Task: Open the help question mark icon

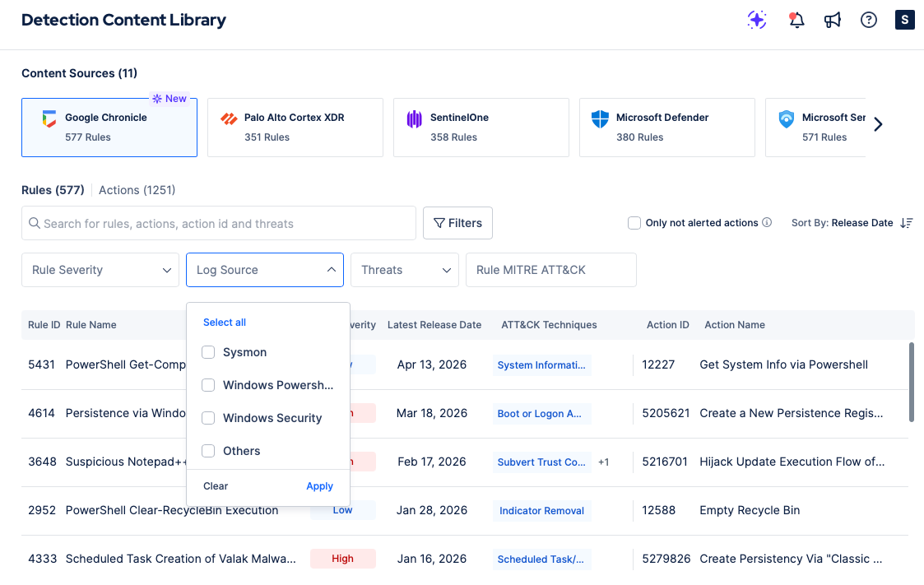Action: click(x=869, y=20)
